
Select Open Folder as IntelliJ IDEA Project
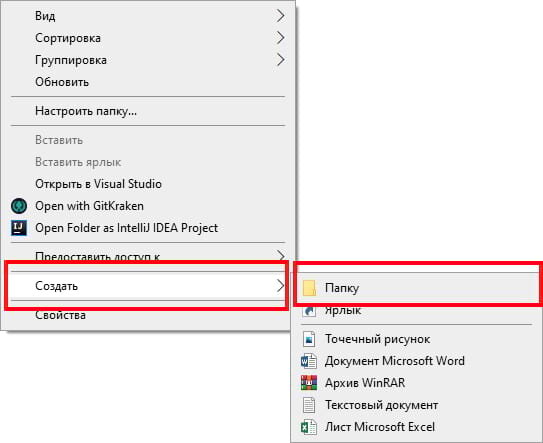click(x=148, y=228)
